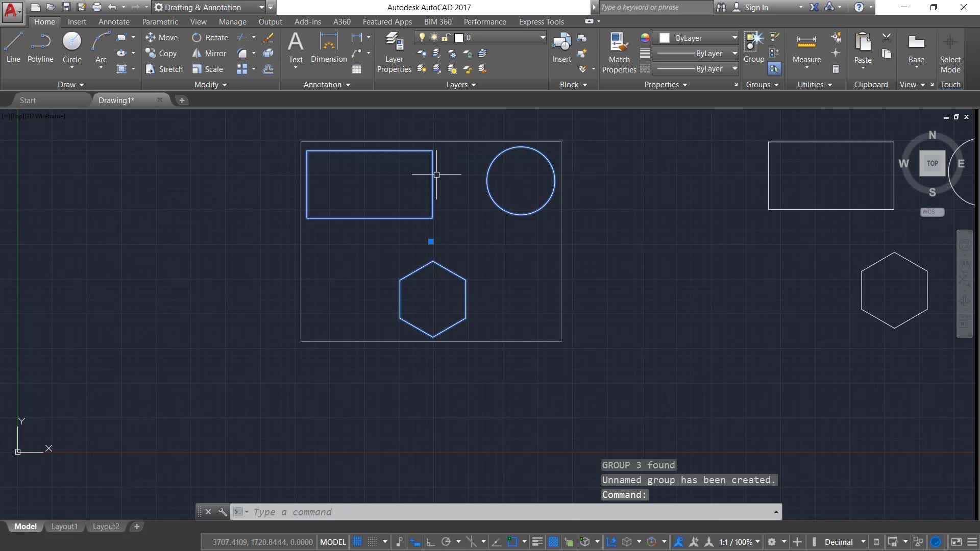Click the Sign In button
980x551 pixels.
(756, 7)
